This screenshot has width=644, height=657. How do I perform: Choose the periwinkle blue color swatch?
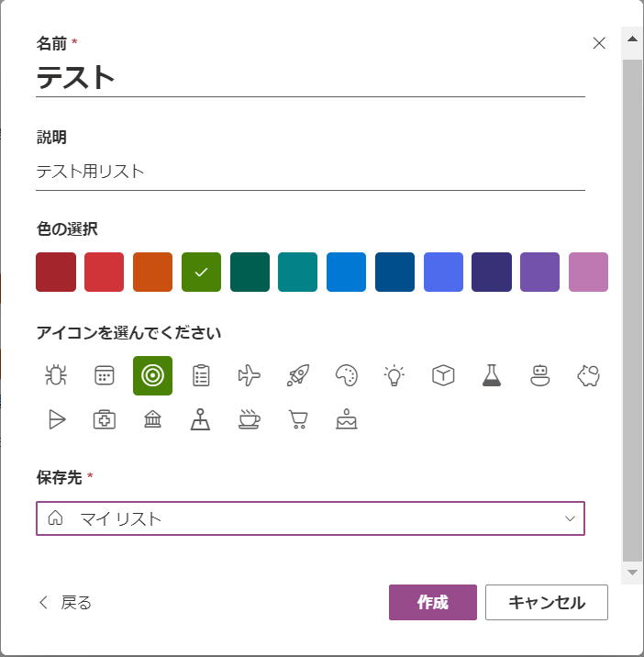443,272
